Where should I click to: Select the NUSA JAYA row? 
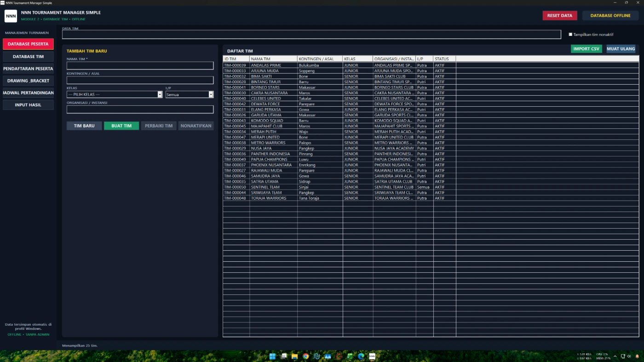tap(431, 148)
